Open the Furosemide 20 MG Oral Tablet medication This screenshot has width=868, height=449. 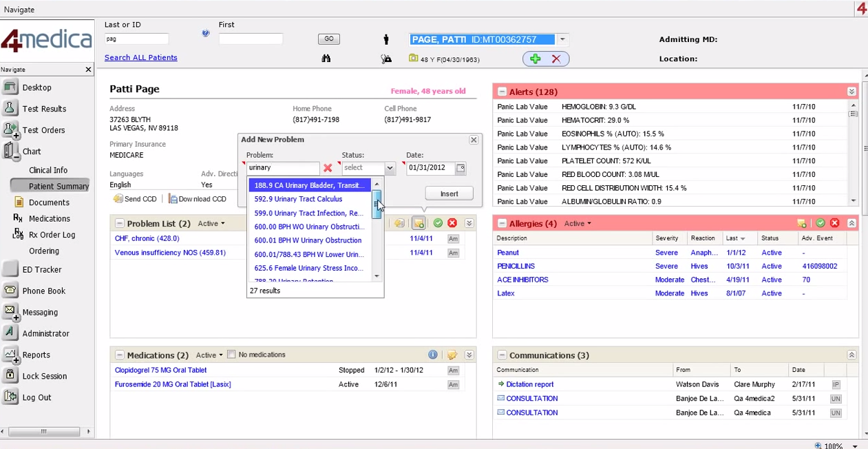point(173,384)
